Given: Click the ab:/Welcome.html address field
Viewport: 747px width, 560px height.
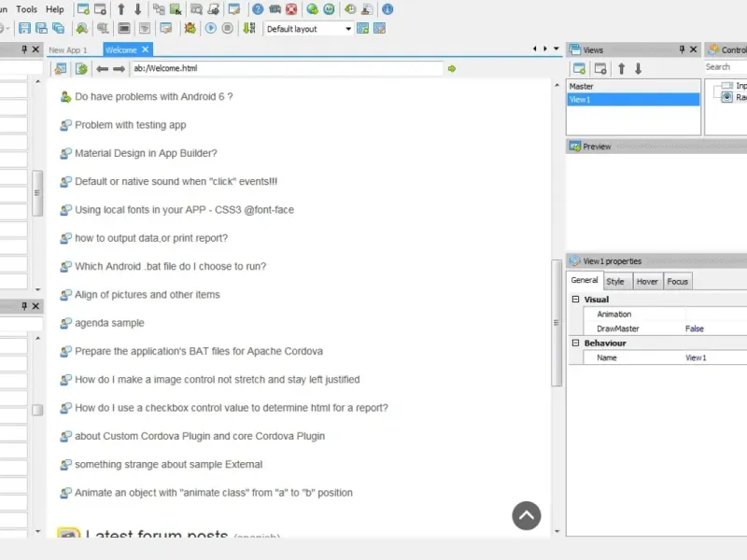Looking at the screenshot, I should [287, 68].
